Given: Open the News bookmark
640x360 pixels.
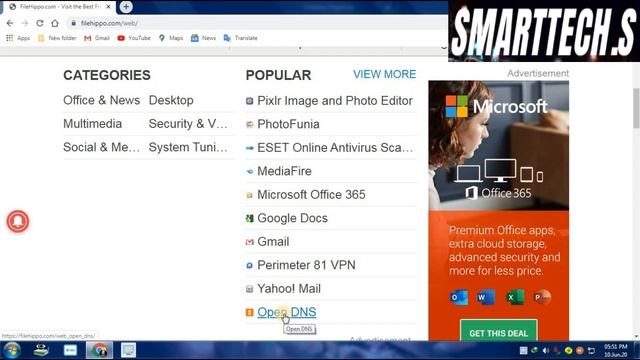Looking at the screenshot, I should point(203,38).
